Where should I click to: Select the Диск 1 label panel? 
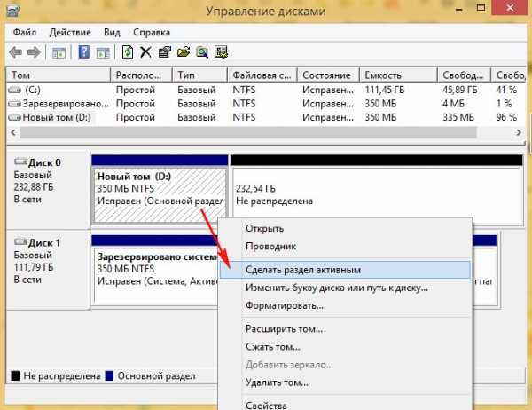[49, 270]
